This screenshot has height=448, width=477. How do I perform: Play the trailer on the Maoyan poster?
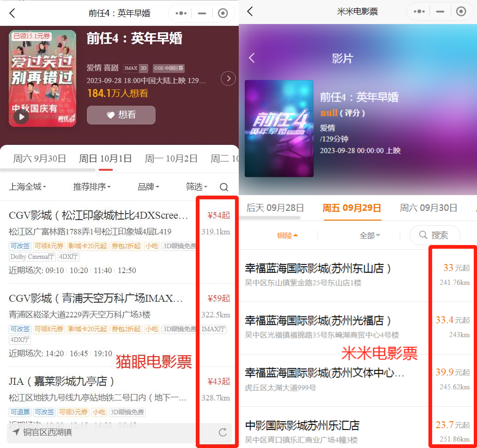pyautogui.click(x=21, y=117)
